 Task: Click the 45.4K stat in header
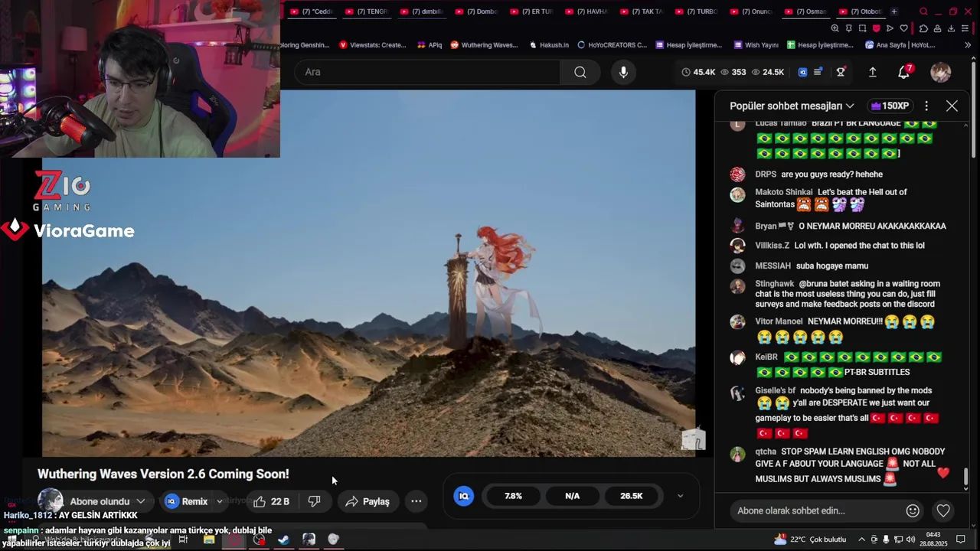698,72
